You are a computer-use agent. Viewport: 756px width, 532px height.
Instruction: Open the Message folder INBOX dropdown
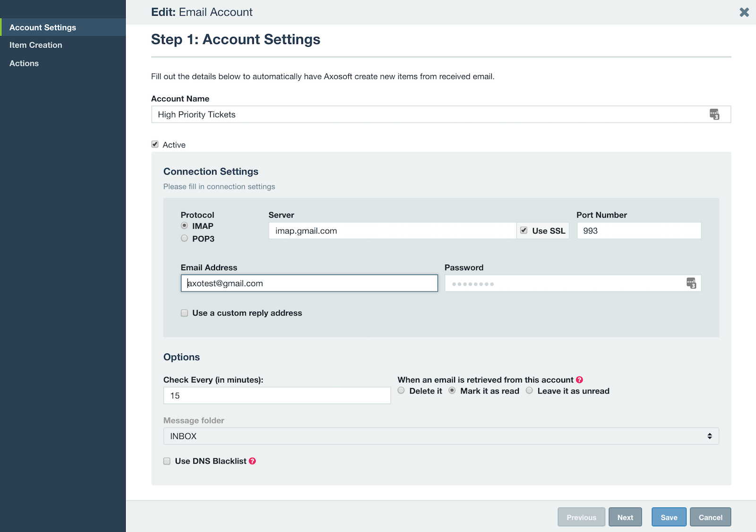tap(441, 436)
